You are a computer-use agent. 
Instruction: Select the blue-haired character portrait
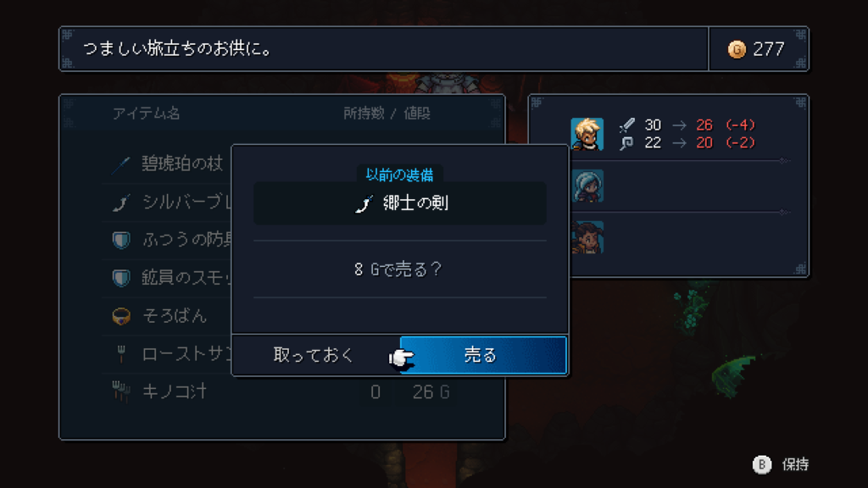pos(587,186)
